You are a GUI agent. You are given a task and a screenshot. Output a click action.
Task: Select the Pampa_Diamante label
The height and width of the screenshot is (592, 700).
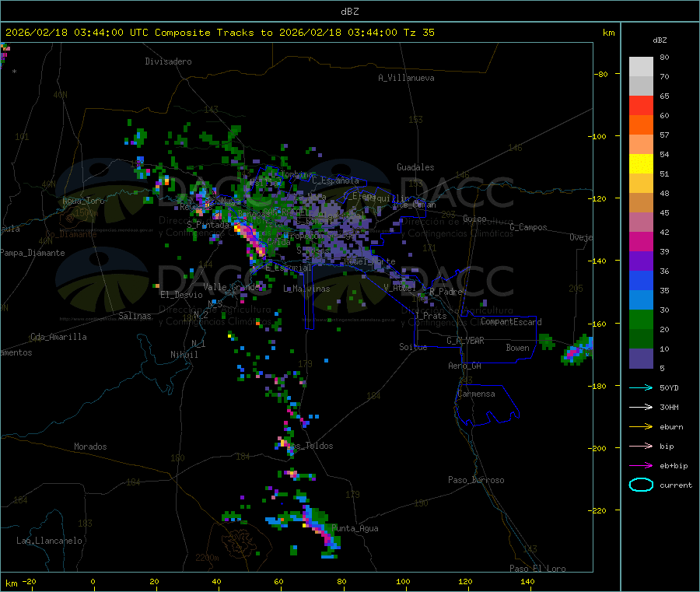(x=33, y=253)
